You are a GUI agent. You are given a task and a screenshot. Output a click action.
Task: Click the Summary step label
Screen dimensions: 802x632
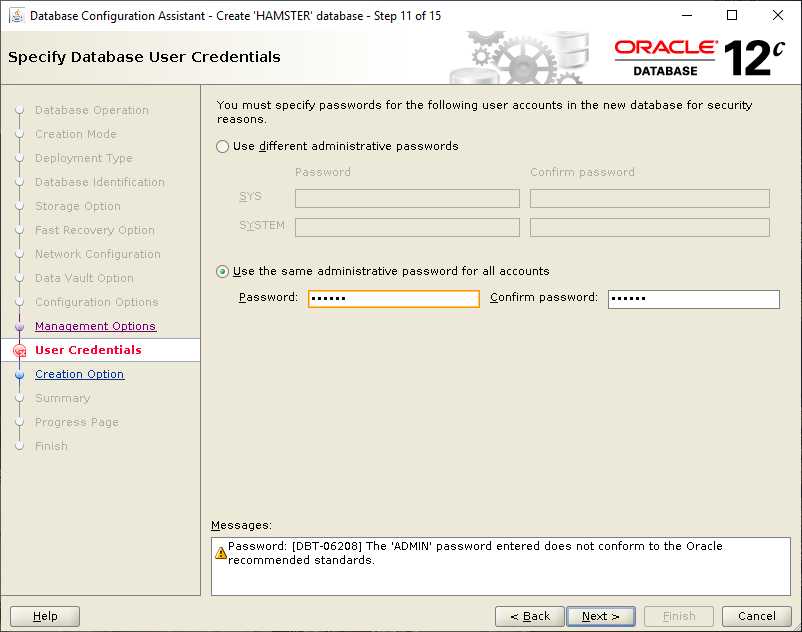coord(62,398)
